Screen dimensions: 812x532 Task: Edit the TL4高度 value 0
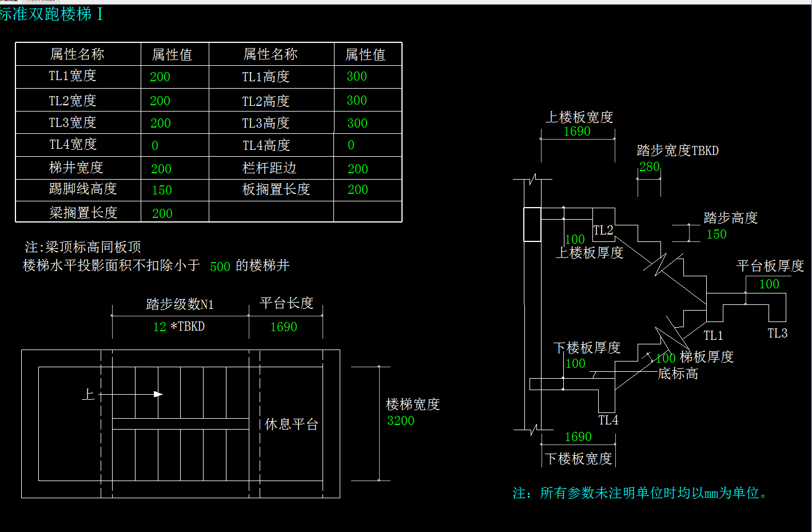[x=351, y=145]
